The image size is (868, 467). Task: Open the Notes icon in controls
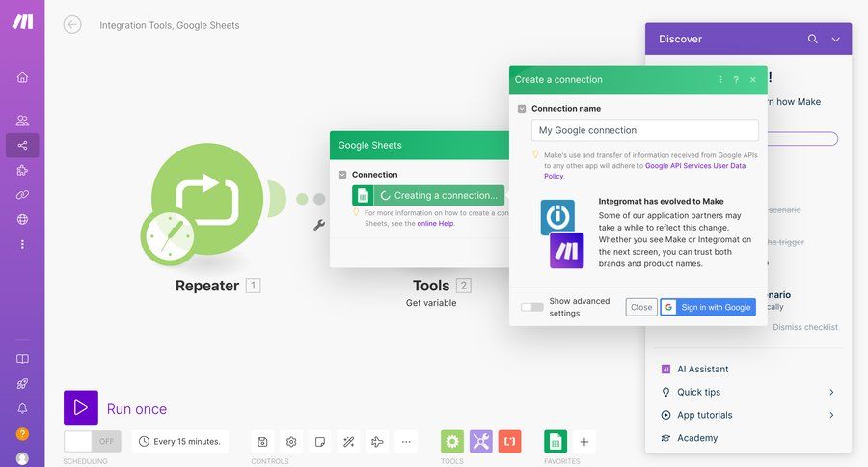point(320,442)
